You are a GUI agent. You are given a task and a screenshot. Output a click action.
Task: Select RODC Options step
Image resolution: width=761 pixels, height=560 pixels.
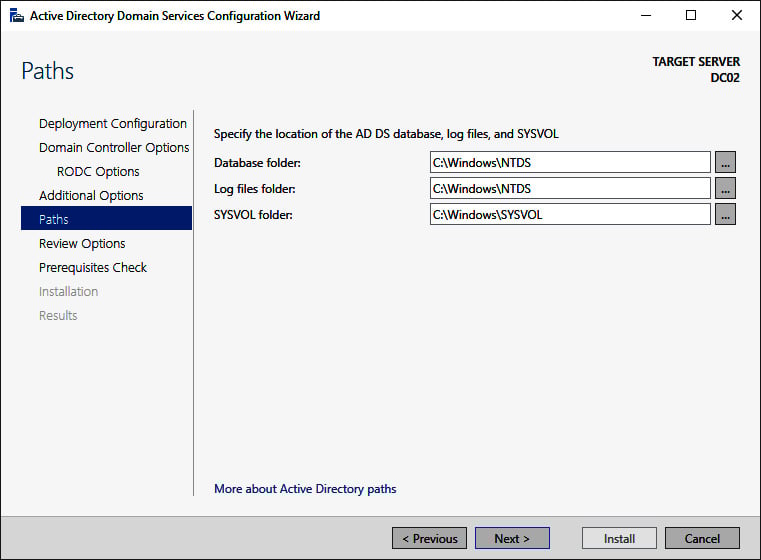[98, 171]
